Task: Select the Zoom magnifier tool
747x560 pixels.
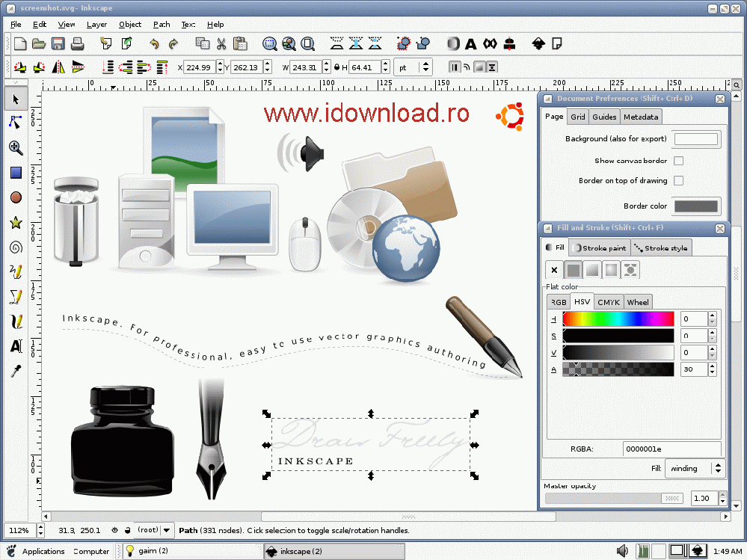Action: [16, 147]
